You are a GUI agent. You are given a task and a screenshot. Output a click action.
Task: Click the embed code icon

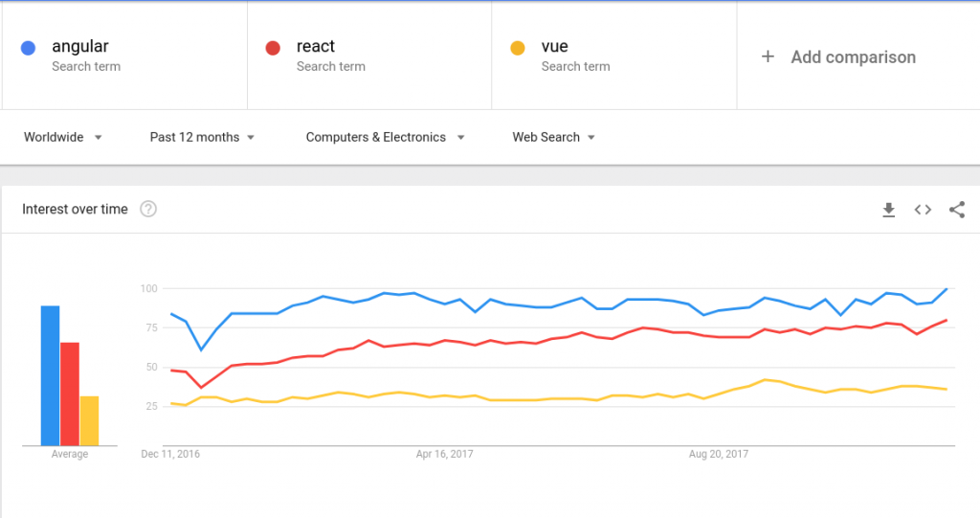923,210
